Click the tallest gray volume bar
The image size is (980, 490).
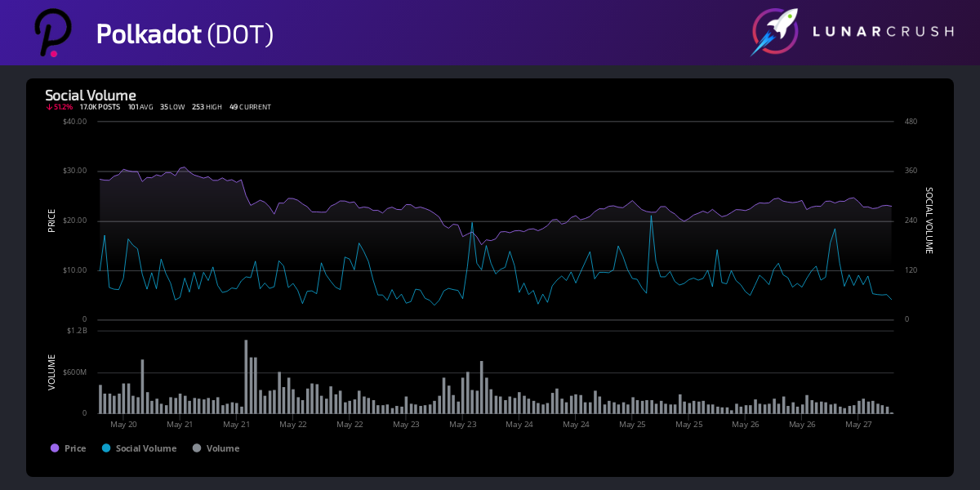pyautogui.click(x=246, y=376)
